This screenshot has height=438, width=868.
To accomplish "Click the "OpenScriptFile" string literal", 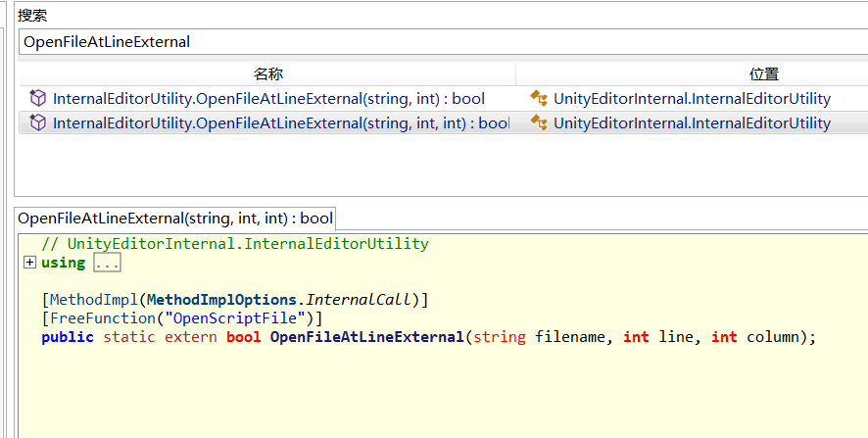I will 235,318.
